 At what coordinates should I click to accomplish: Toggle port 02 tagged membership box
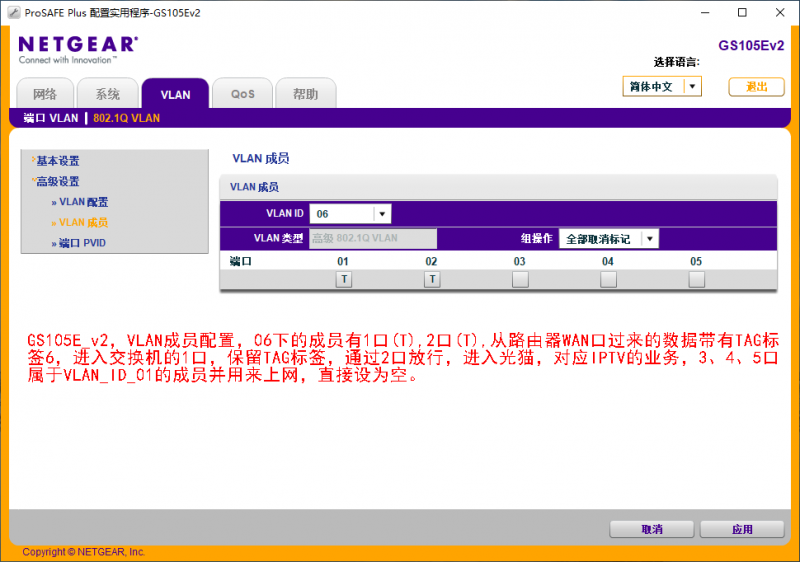[x=432, y=279]
